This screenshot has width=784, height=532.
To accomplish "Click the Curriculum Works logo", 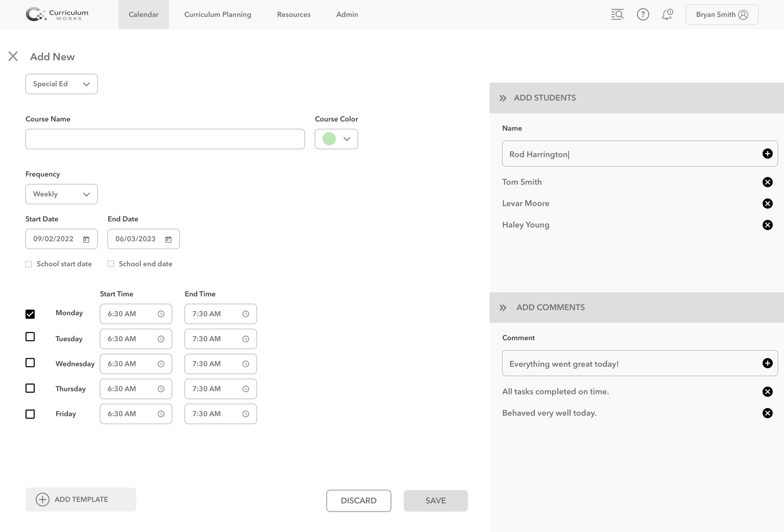I will (x=57, y=14).
